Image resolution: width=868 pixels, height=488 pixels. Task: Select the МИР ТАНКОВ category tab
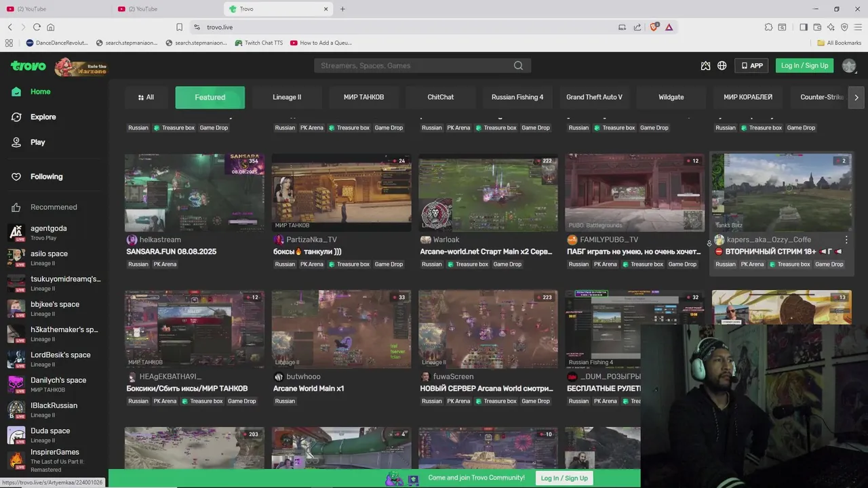(x=363, y=97)
